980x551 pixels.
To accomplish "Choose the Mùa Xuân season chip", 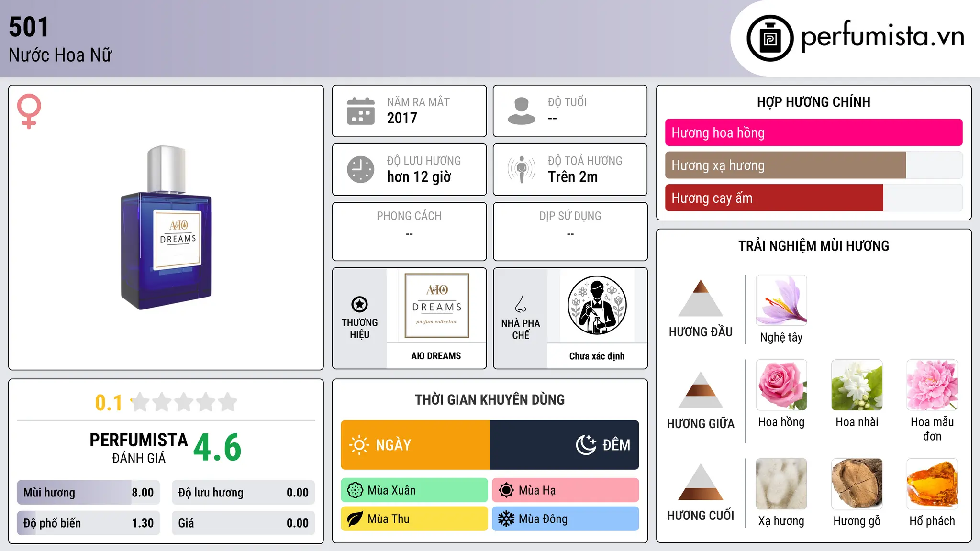I will tap(414, 490).
